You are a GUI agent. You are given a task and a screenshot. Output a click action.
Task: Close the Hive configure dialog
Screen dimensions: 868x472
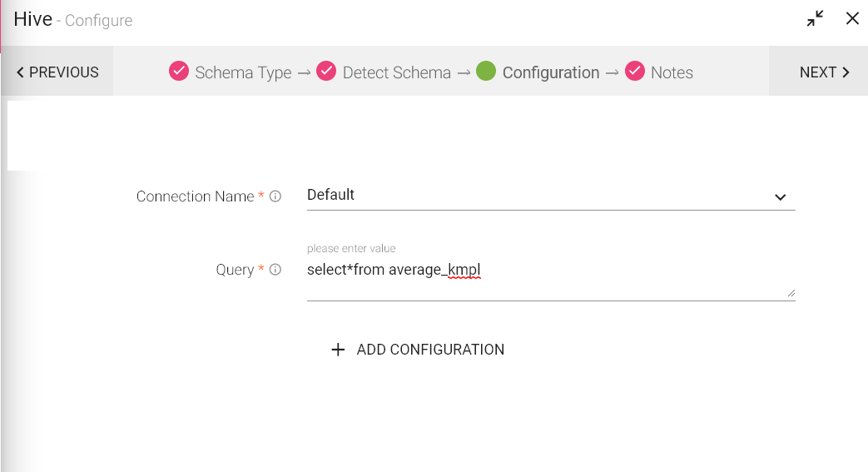[x=852, y=19]
